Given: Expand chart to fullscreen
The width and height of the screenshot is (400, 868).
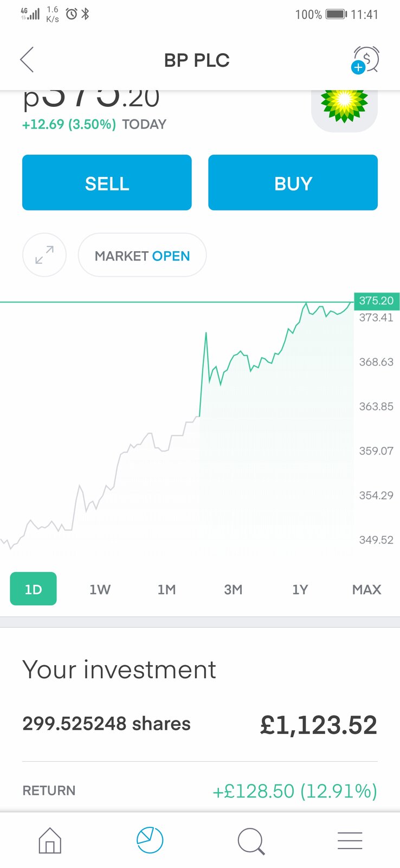Looking at the screenshot, I should [44, 255].
